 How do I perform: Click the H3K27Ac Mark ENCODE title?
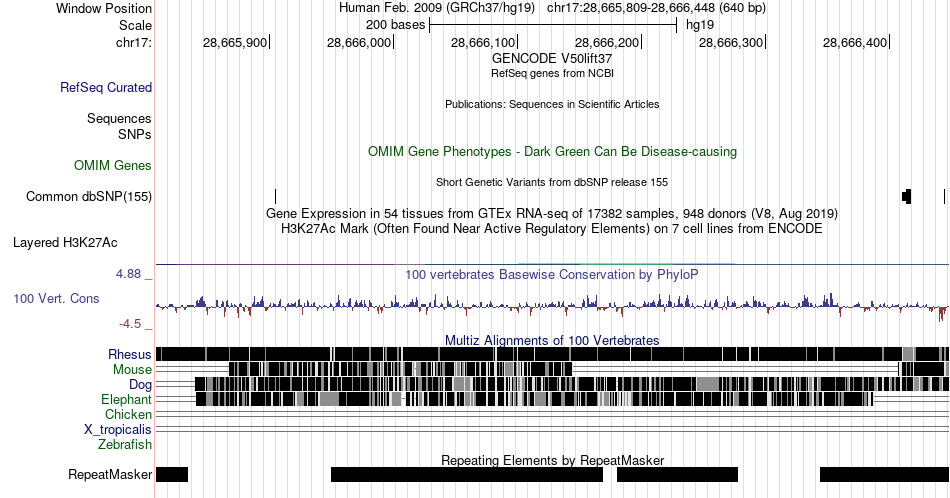point(552,228)
